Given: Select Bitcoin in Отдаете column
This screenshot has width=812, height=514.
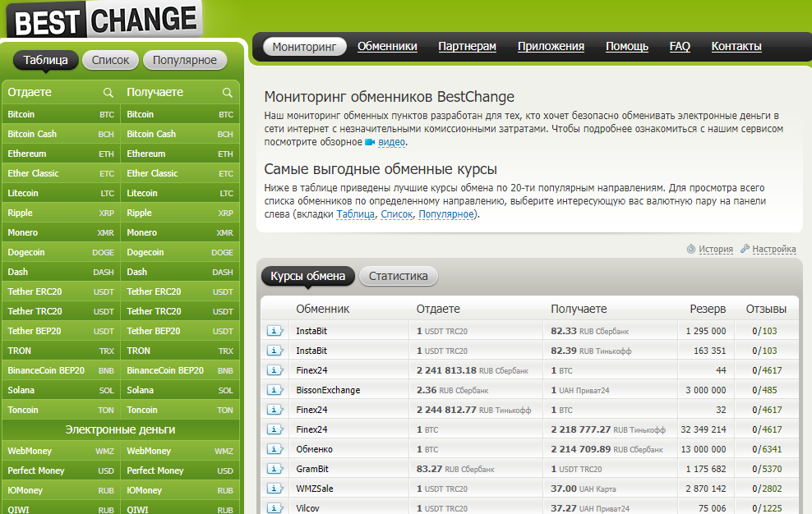Looking at the screenshot, I should click(x=21, y=114).
